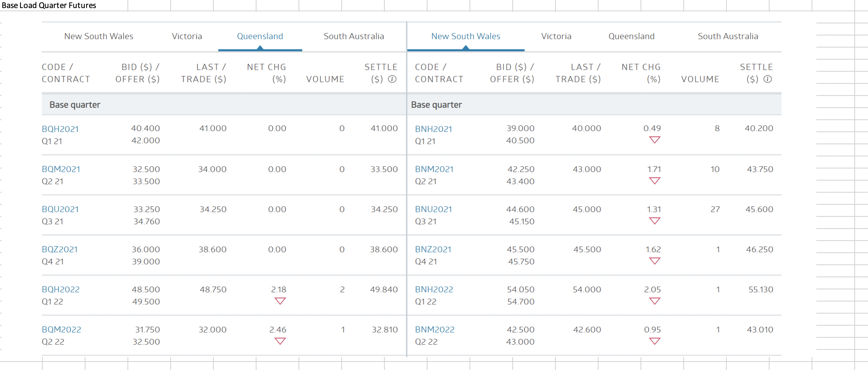
Task: Switch to Victoria tab in the right table
Action: pyautogui.click(x=556, y=36)
